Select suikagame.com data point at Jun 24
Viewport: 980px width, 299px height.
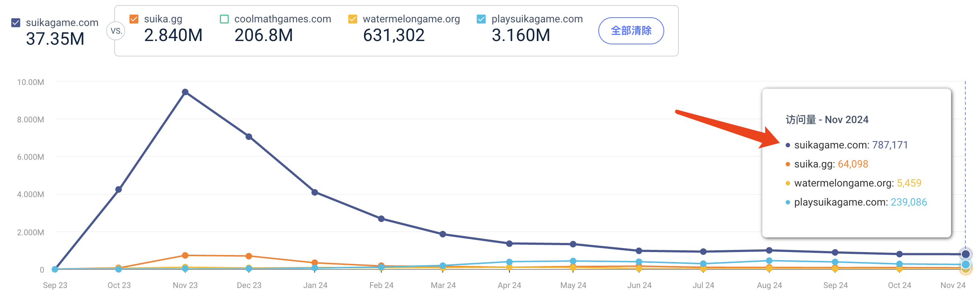point(639,251)
